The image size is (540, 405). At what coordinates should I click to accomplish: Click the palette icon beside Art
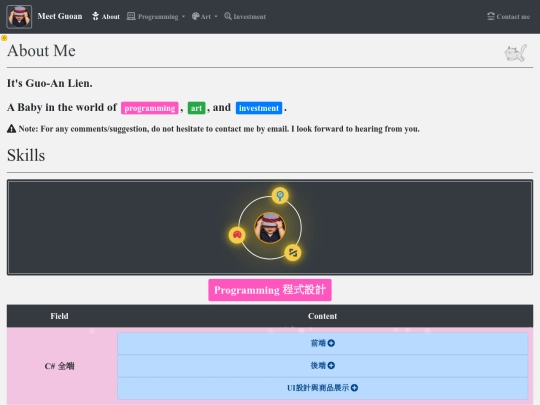coord(195,16)
